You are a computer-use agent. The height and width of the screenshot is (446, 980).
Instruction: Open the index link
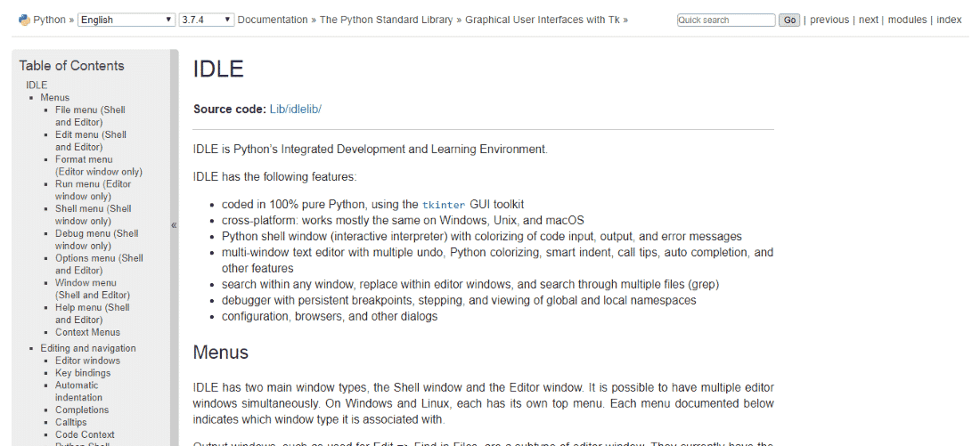point(949,20)
